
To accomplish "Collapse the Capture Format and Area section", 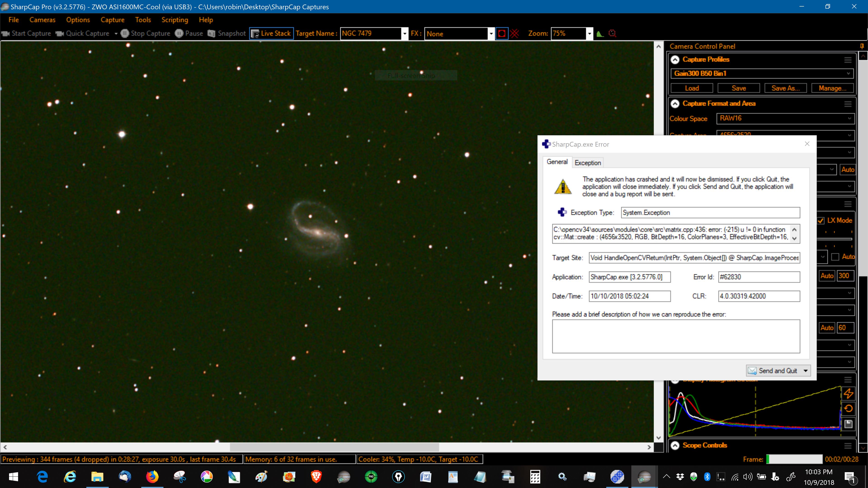I will (x=675, y=104).
